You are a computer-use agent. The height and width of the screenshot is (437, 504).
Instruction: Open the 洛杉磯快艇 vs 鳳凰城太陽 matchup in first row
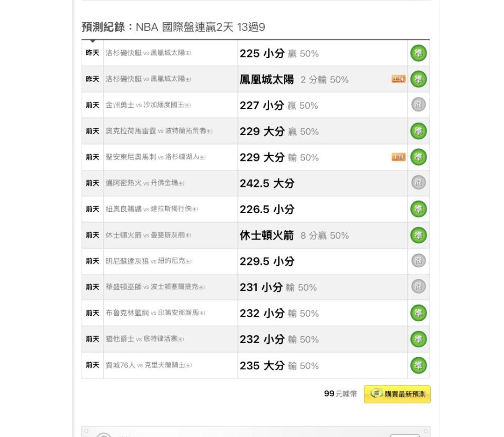tap(148, 53)
